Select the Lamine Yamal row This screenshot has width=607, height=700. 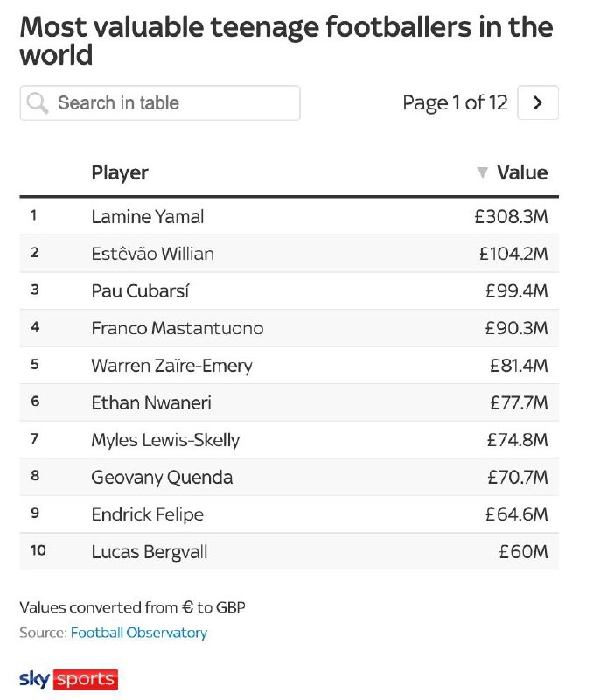[x=289, y=216]
